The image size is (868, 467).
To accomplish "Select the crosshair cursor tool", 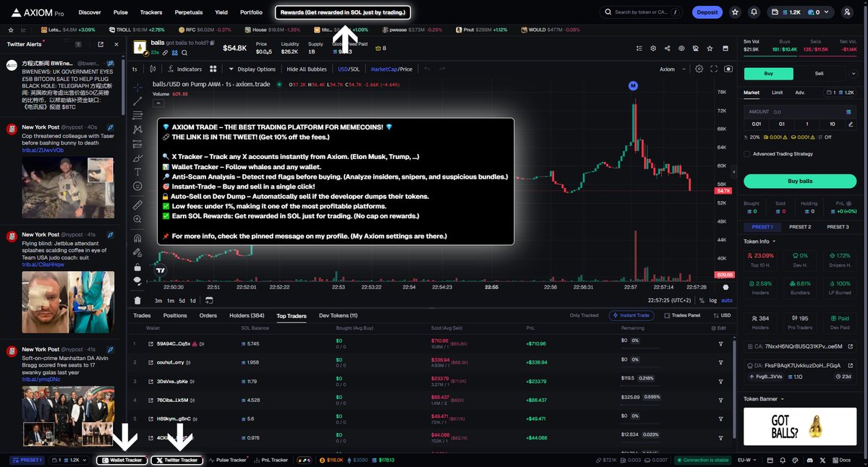I will click(137, 87).
